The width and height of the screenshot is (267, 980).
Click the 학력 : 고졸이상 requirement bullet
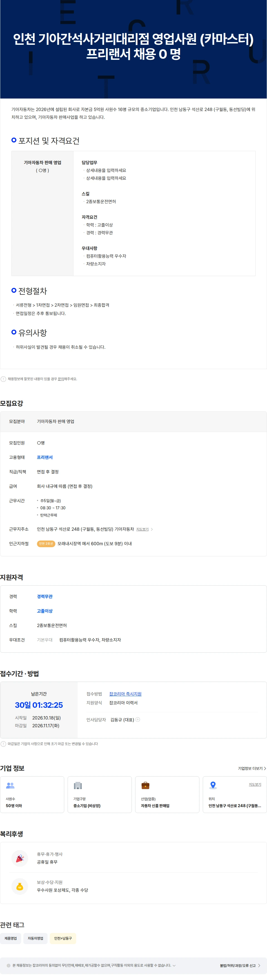pos(99,225)
